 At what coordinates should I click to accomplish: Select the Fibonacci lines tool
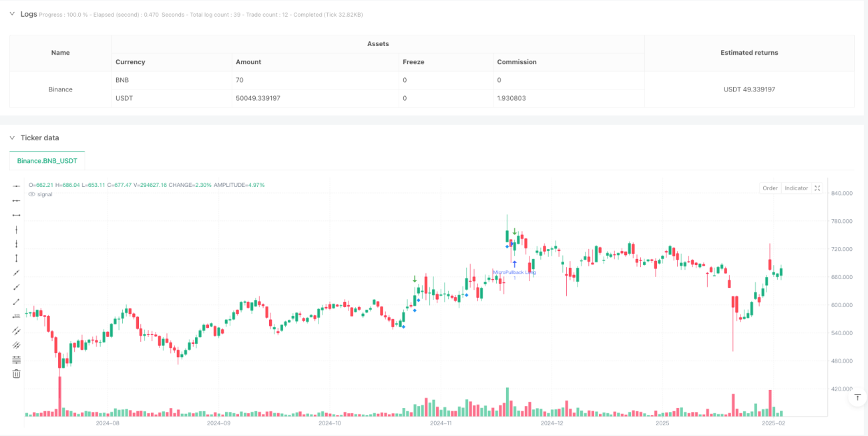pos(17,359)
